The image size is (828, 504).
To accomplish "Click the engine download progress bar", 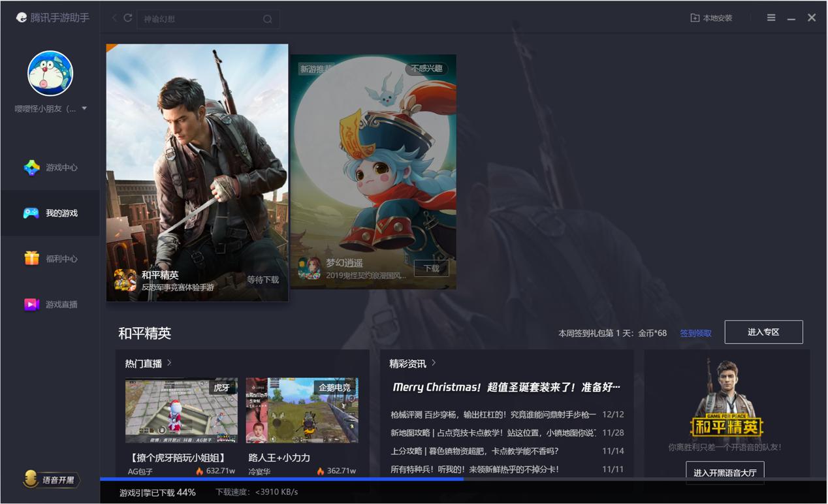I will pos(464,479).
